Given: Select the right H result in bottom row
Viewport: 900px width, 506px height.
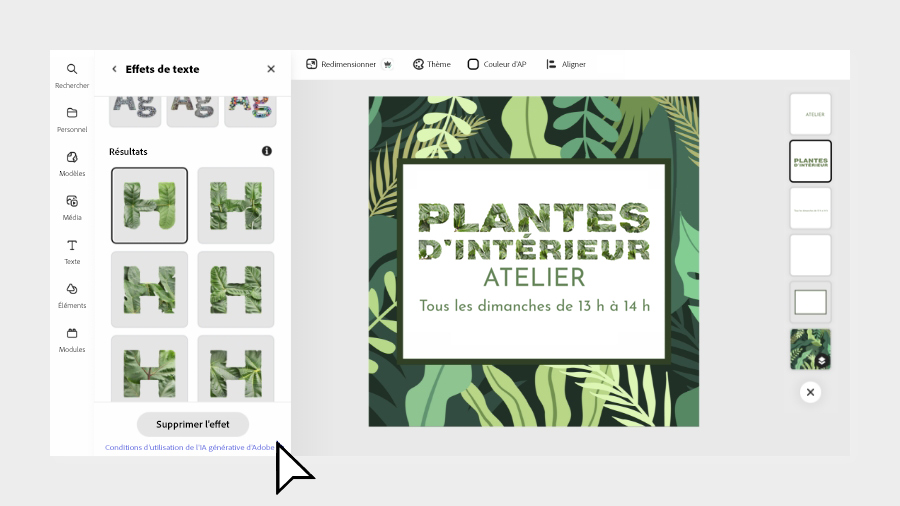Looking at the screenshot, I should [236, 368].
